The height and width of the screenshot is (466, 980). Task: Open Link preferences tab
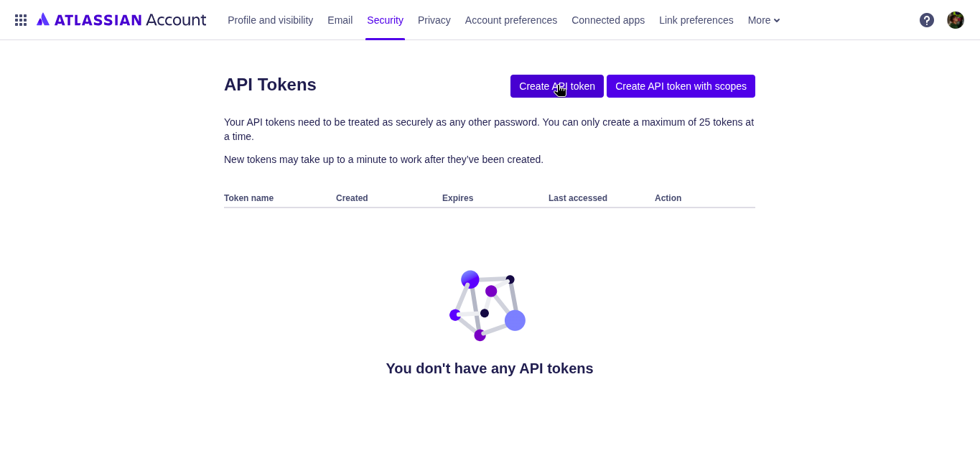(696, 20)
